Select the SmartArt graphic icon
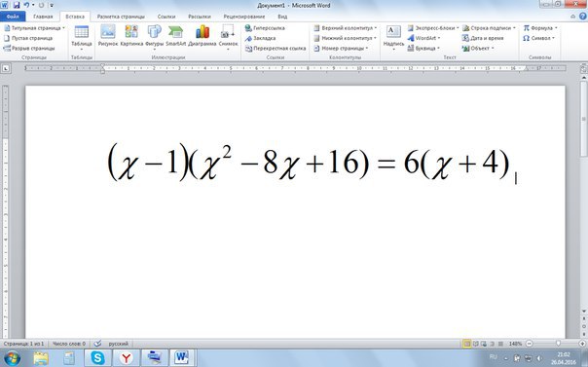Image resolution: width=588 pixels, height=367 pixels. (175, 36)
